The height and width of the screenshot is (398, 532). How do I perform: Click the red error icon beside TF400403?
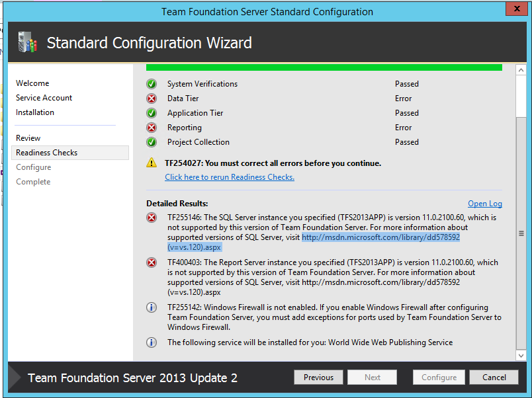coord(152,262)
